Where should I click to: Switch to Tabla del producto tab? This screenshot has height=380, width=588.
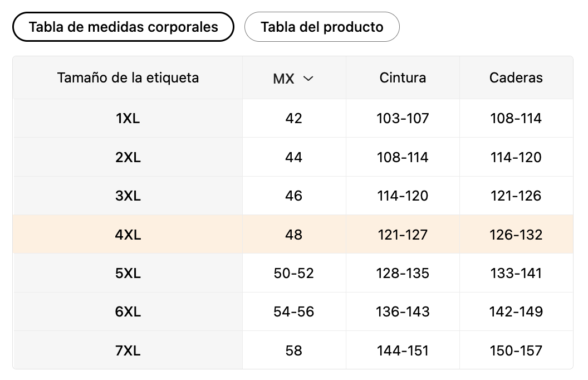click(x=322, y=27)
